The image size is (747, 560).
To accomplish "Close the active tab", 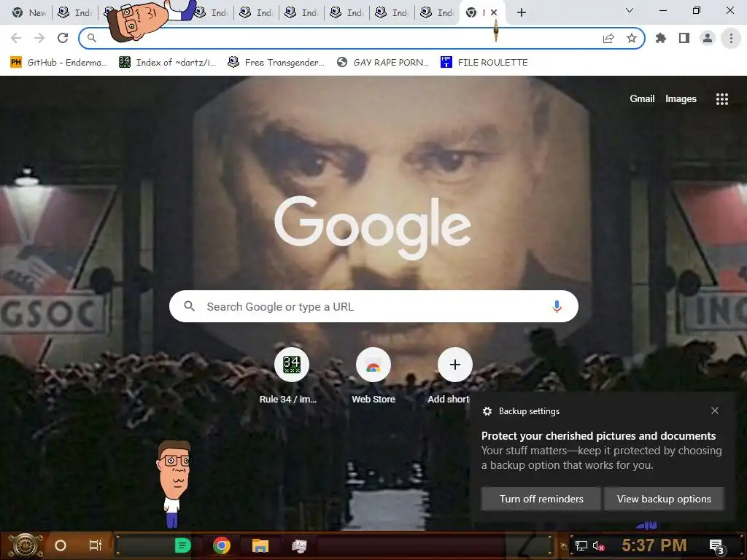I will pyautogui.click(x=494, y=13).
